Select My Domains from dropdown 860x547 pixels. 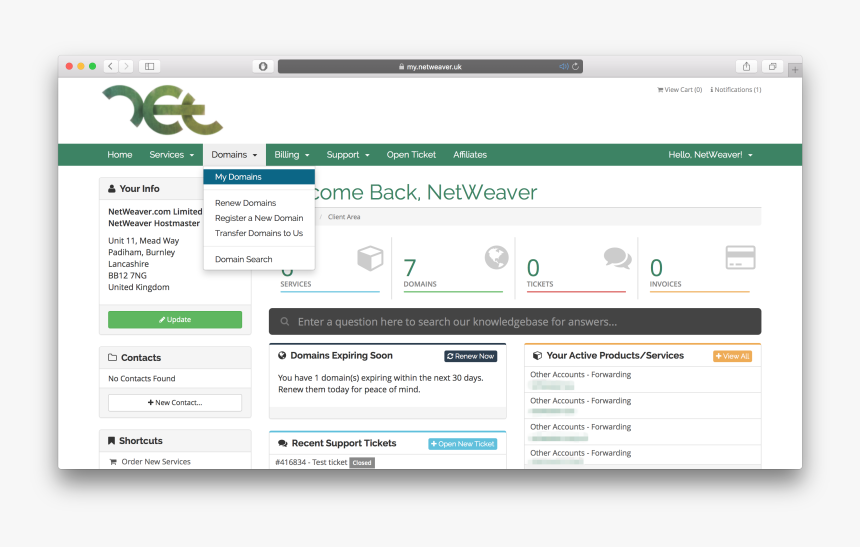pyautogui.click(x=259, y=177)
